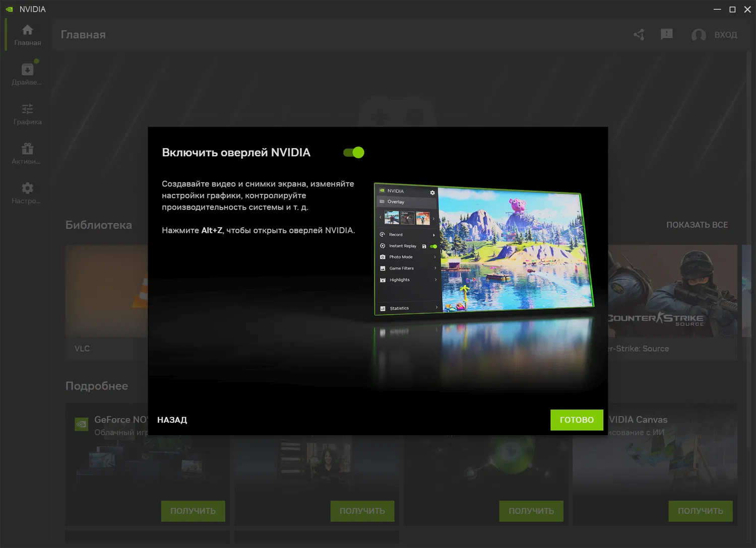Click the "Главная" page title in header
Screen dimensions: 756x548
click(x=83, y=35)
